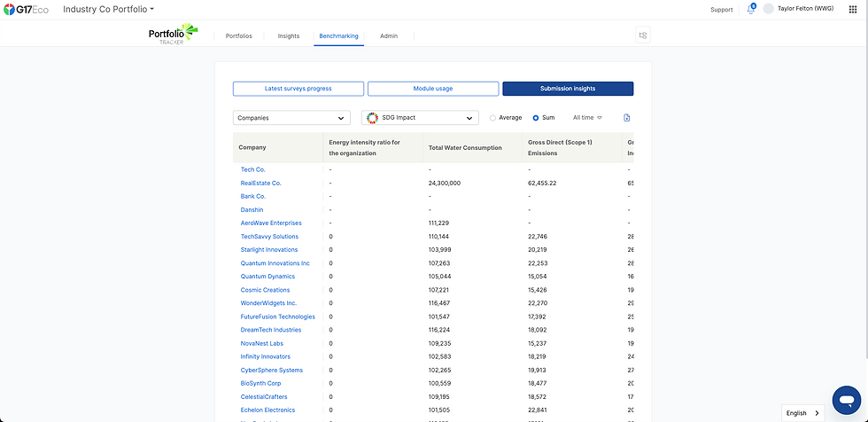Viewport: 868px width, 422px height.
Task: Expand the SDG Impact dropdown
Action: (x=420, y=117)
